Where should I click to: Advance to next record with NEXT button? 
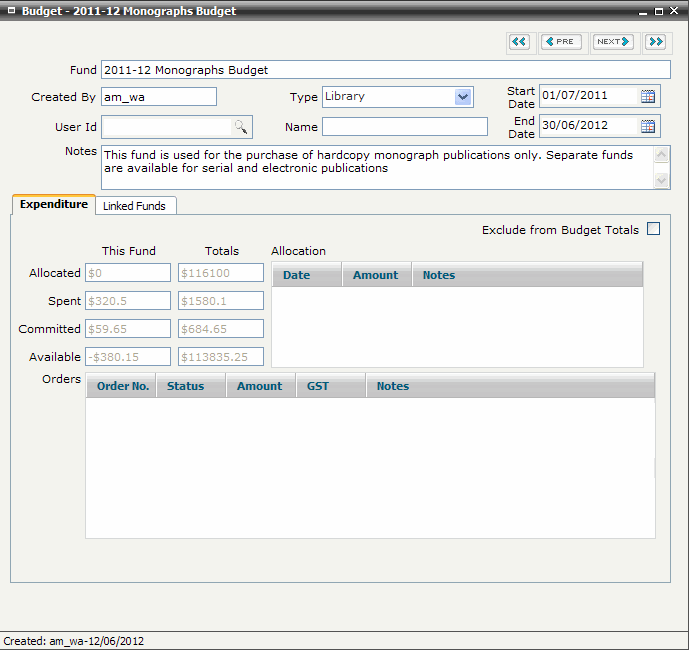[x=613, y=42]
